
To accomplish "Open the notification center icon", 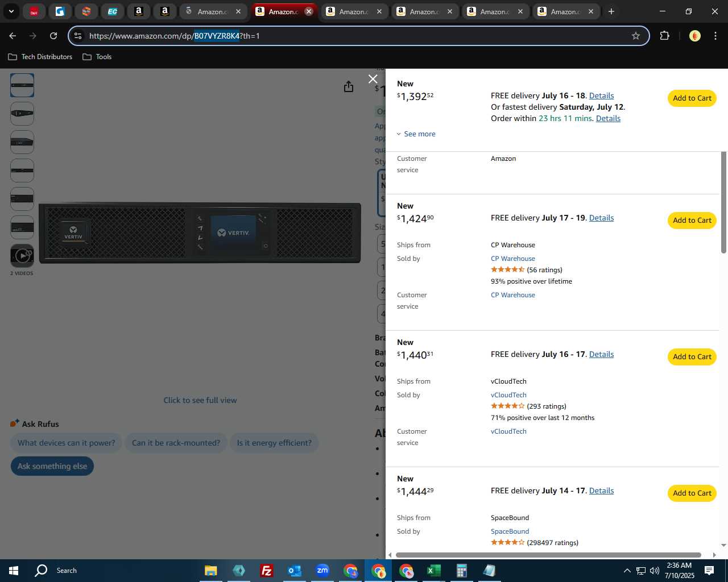I will (709, 571).
